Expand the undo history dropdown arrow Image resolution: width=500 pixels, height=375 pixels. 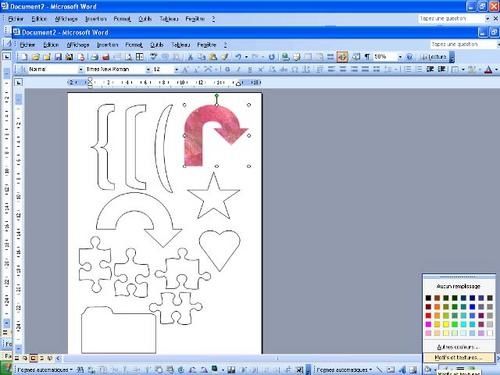coord(246,57)
